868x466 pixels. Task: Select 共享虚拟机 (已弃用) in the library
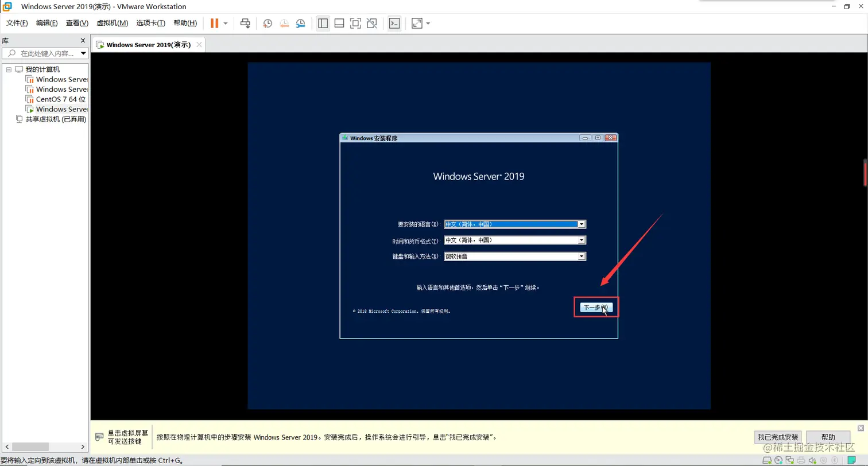[x=56, y=119]
